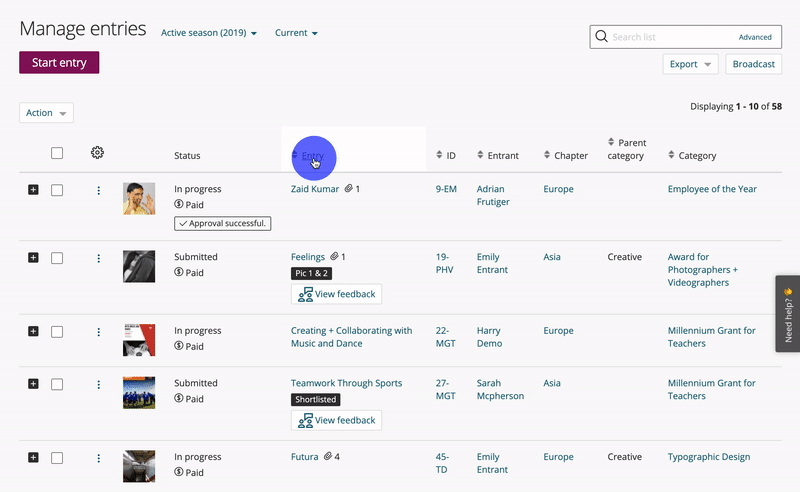Open the three-dot menu for Feelings row

coord(98,258)
